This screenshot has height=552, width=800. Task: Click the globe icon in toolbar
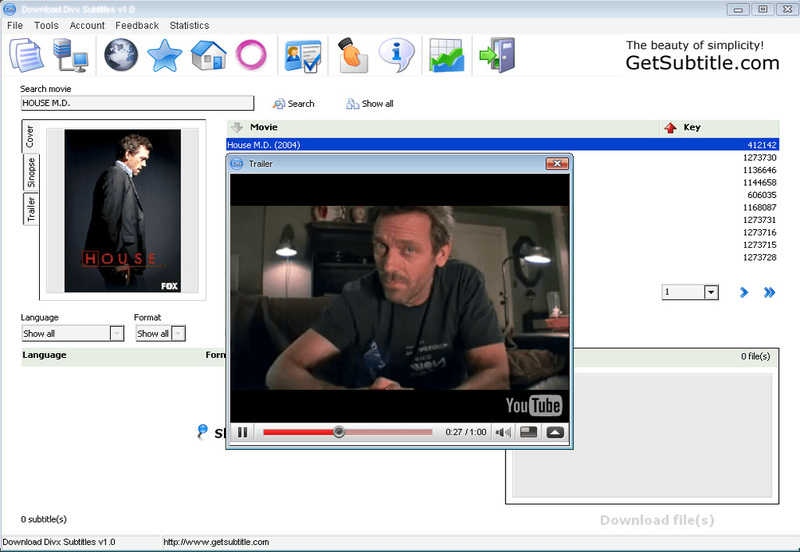[121, 55]
